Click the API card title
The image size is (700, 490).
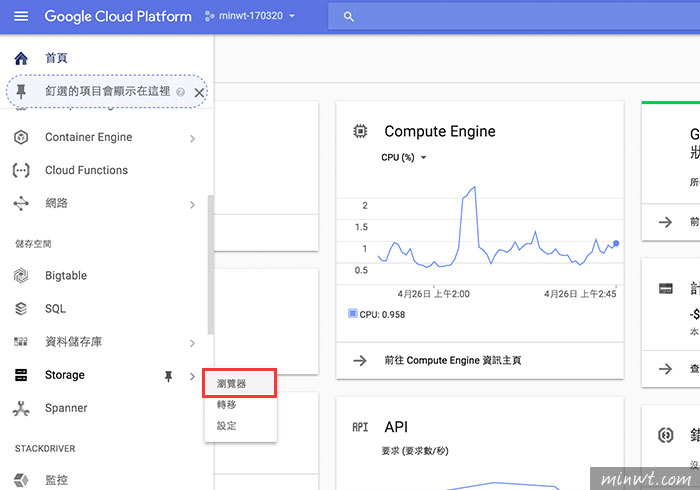point(396,427)
